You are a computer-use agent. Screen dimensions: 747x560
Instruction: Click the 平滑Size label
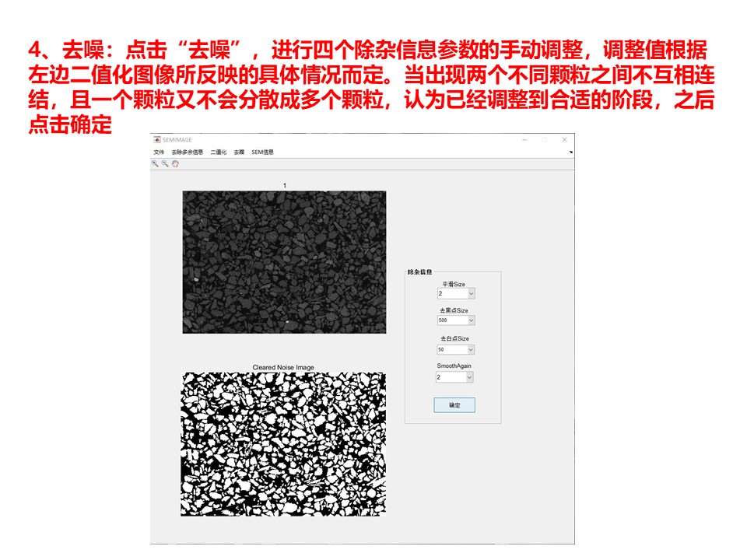[454, 284]
